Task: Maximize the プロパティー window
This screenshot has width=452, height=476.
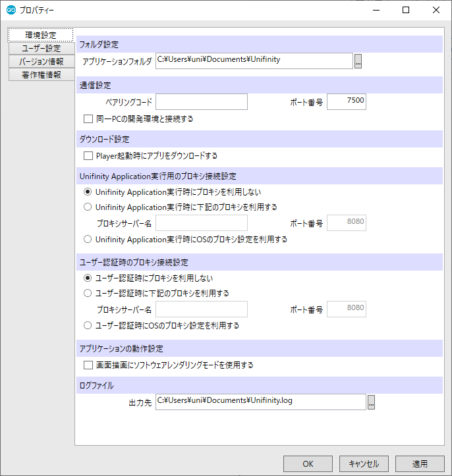Action: tap(406, 10)
